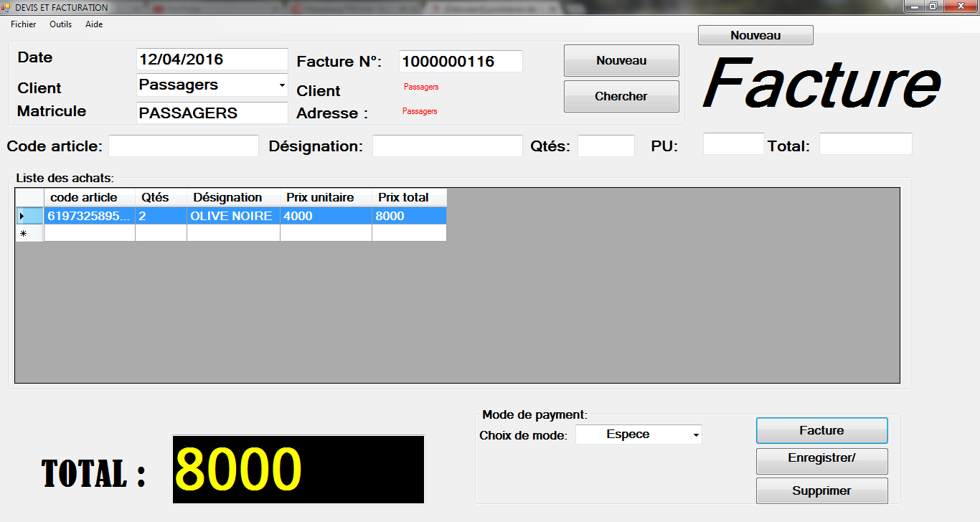Sort by the code article column header
Screen dimensions: 980x522
coord(90,197)
